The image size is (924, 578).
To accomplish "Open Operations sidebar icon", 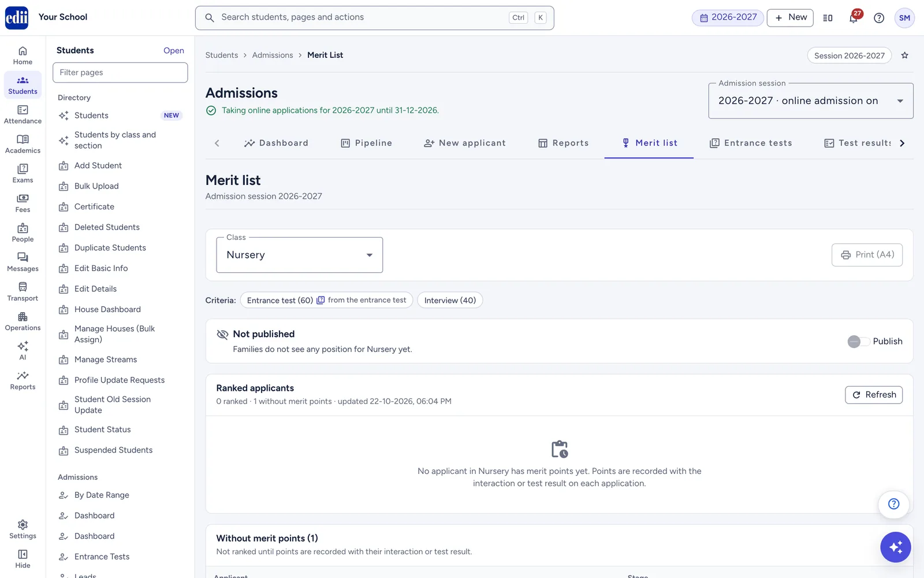I will (x=23, y=321).
